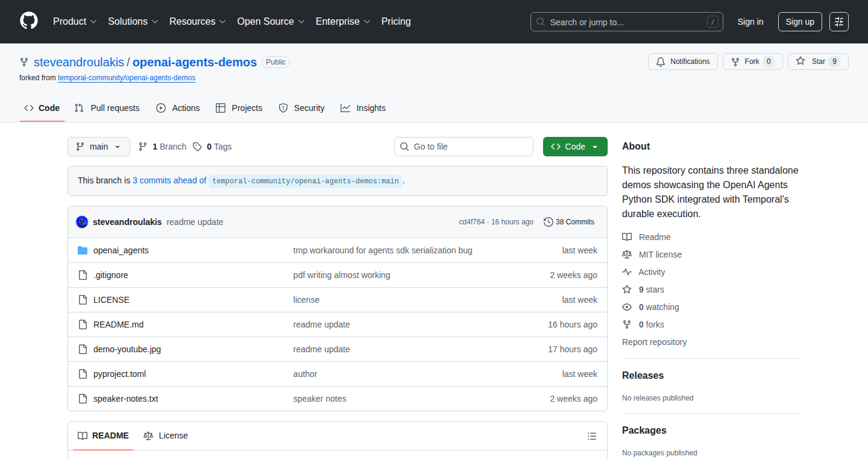This screenshot has height=459, width=868.
Task: Open the README outline icon button
Action: point(592,436)
